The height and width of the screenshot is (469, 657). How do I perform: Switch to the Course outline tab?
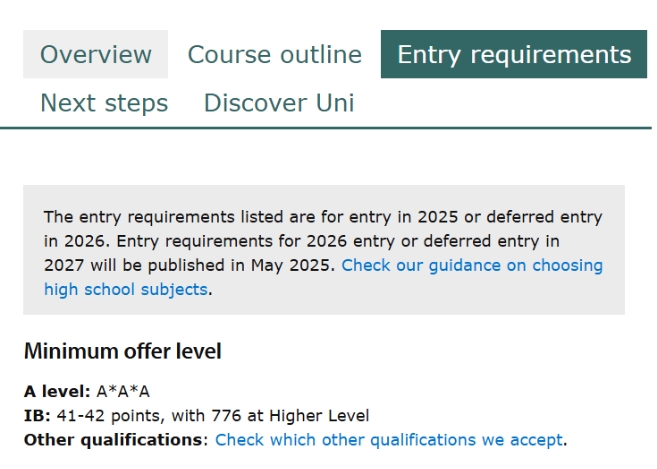tap(274, 54)
